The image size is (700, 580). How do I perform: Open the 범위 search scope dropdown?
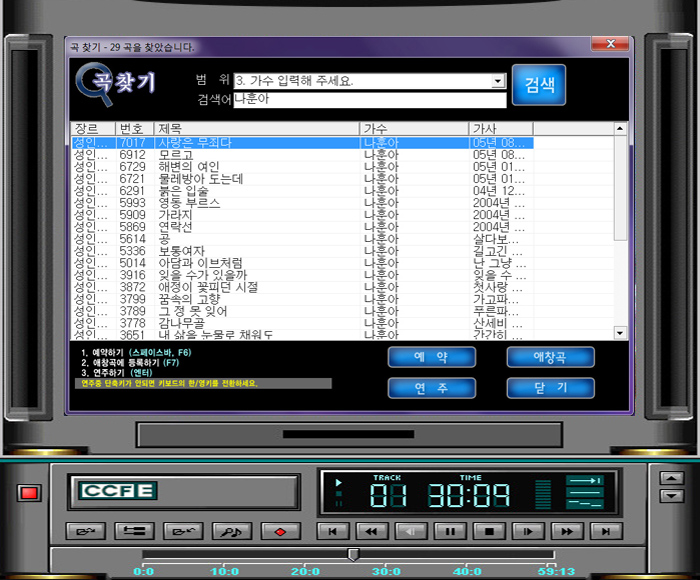tap(497, 81)
